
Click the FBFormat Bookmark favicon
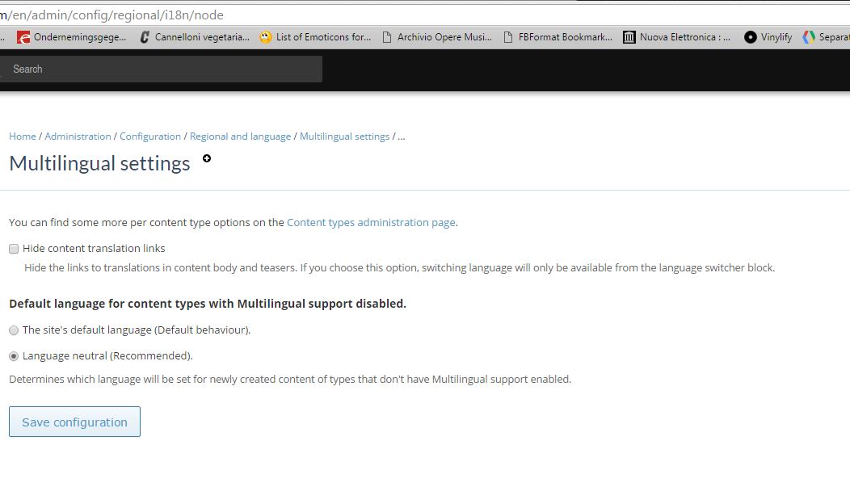click(507, 36)
